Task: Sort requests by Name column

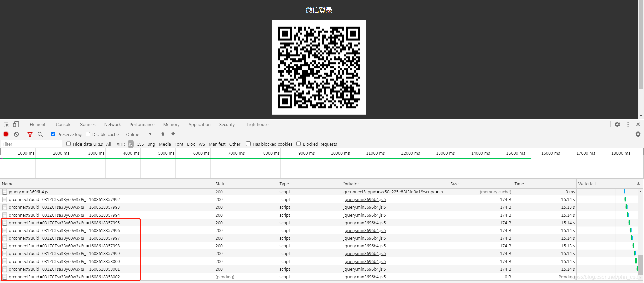Action: [x=107, y=184]
